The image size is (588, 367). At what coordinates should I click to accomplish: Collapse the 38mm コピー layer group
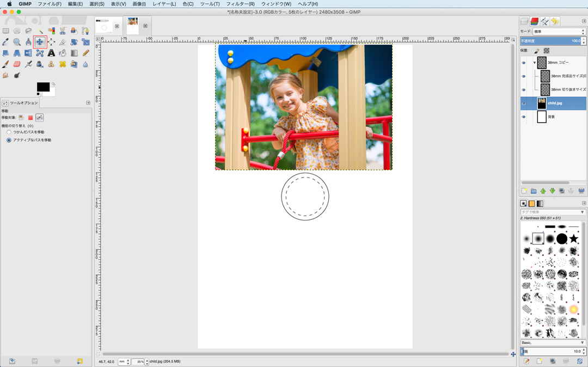click(534, 63)
